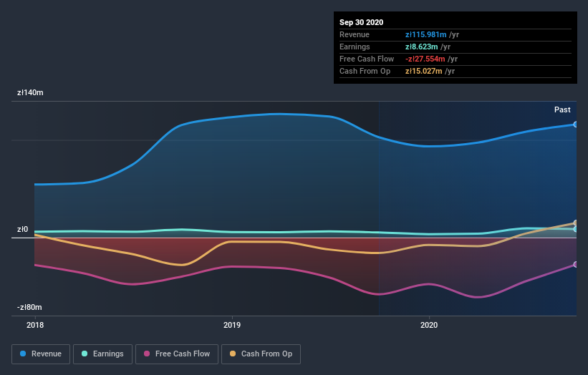Click the orange Cash From Op legend dot

[x=233, y=354]
